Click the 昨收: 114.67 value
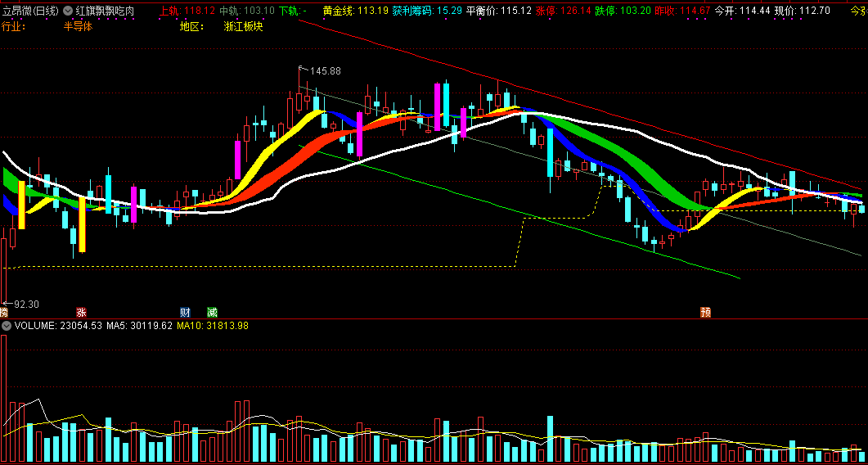The height and width of the screenshot is (465, 868). [x=682, y=10]
